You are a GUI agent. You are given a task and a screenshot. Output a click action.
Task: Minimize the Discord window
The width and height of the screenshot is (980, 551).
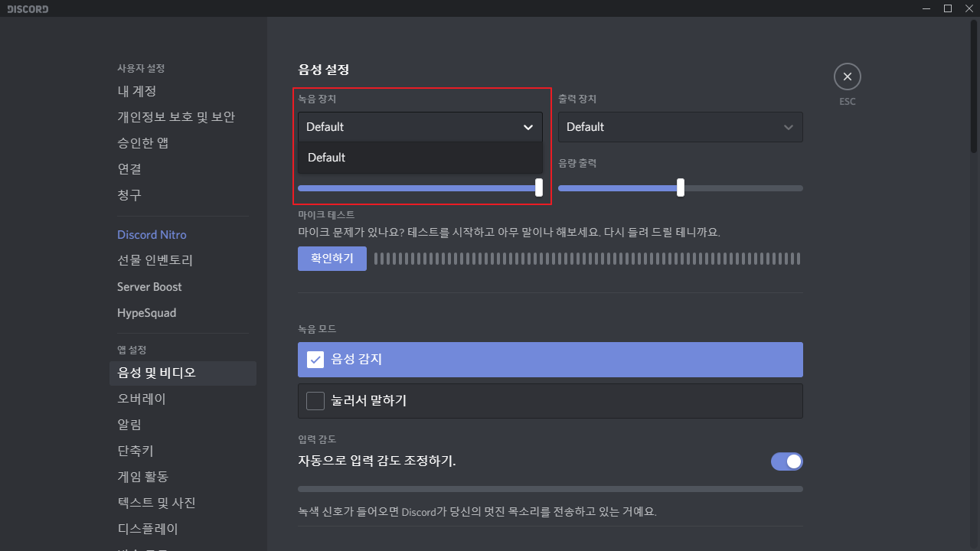coord(928,8)
